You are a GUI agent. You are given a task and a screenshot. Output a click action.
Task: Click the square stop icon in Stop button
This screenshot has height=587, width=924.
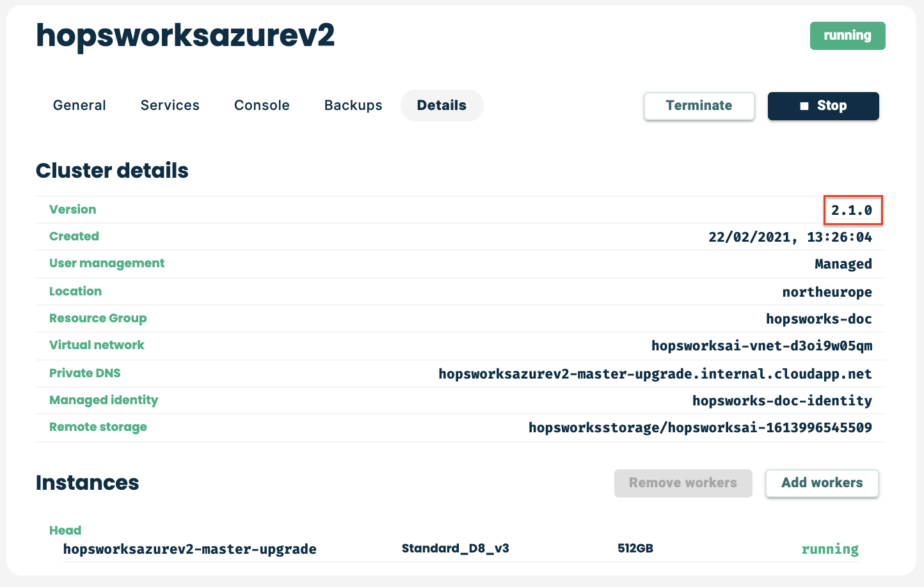click(x=804, y=106)
